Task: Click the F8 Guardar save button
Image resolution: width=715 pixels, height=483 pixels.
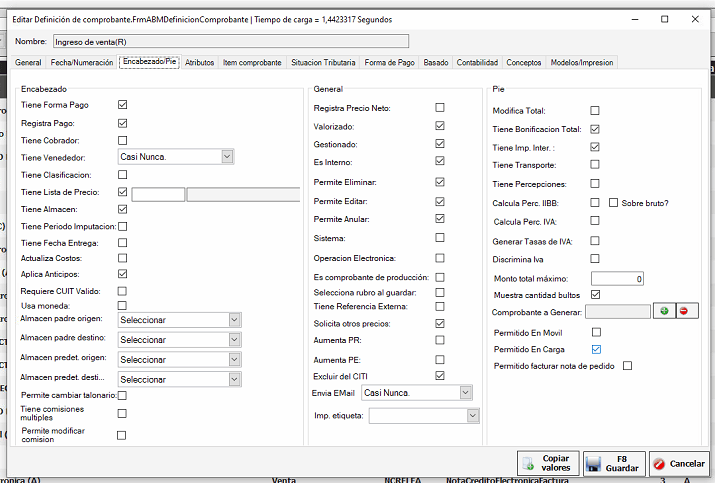Action: tap(613, 463)
